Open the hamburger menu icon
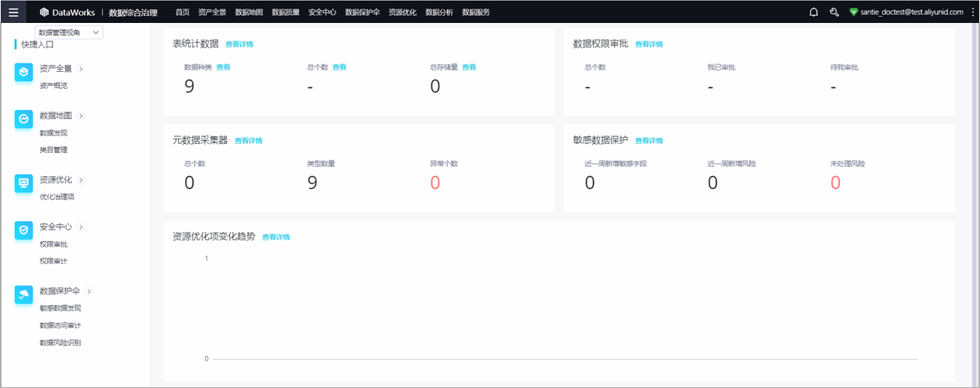980x388 pixels. tap(13, 12)
